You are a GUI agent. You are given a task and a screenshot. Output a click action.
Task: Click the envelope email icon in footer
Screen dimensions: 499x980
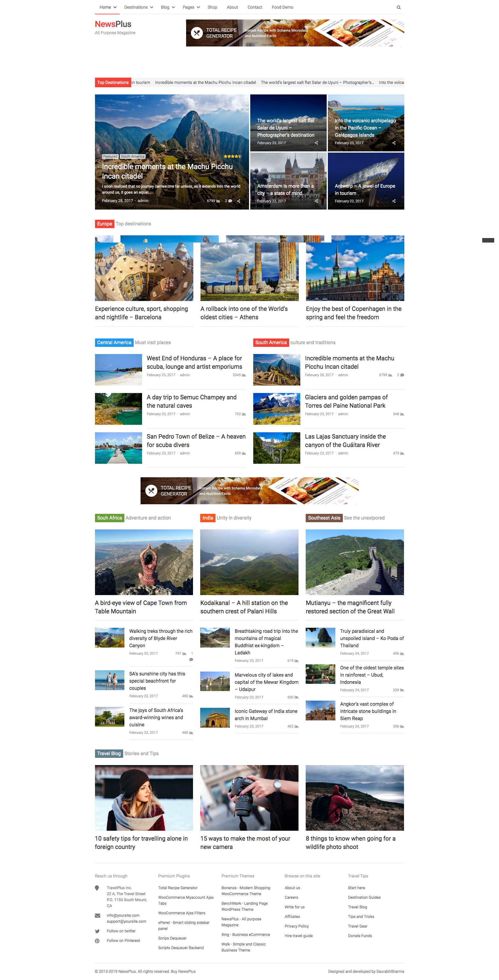(x=97, y=916)
